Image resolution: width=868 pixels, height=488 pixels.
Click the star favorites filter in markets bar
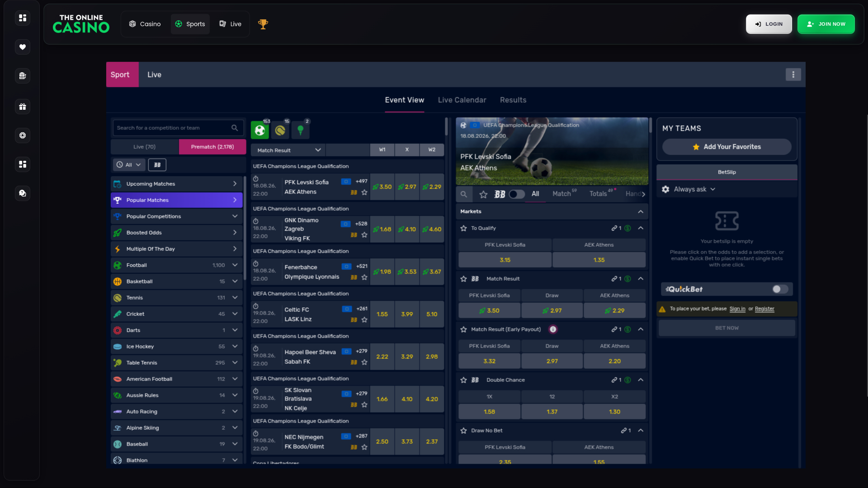pos(483,194)
